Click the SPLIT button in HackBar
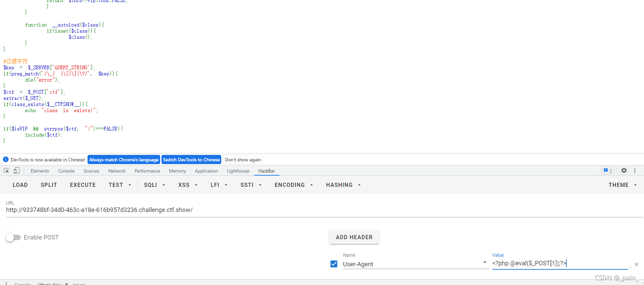This screenshot has width=644, height=285. tap(49, 185)
